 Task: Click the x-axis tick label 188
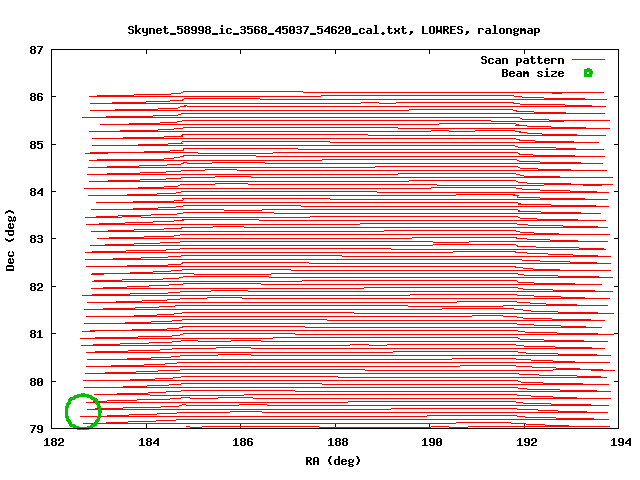click(x=338, y=442)
